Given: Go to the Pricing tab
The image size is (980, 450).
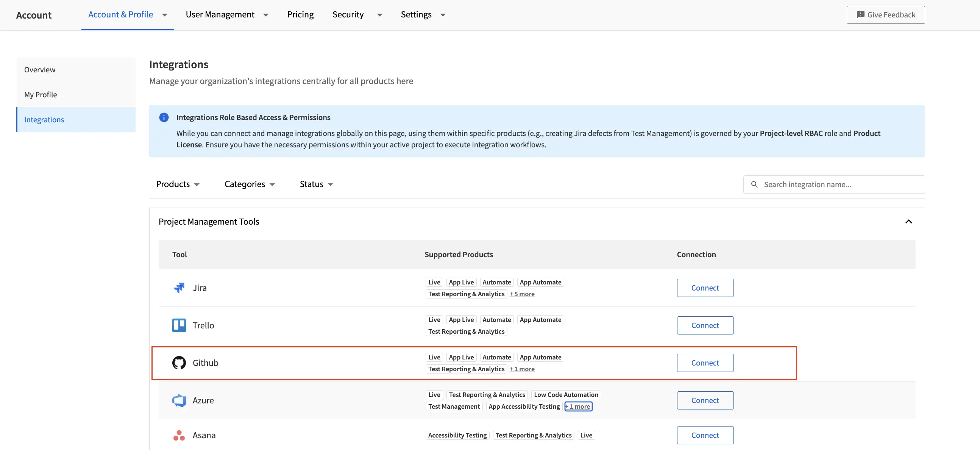Looking at the screenshot, I should 300,14.
